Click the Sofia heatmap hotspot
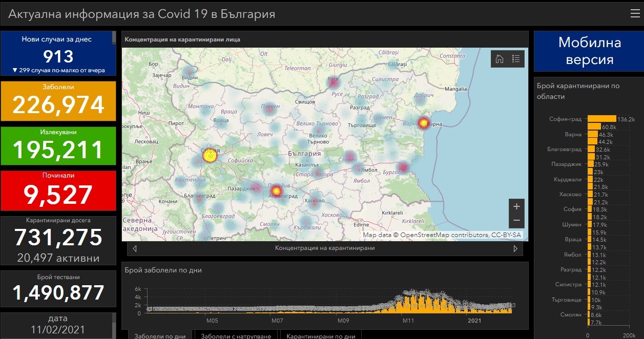 click(210, 156)
